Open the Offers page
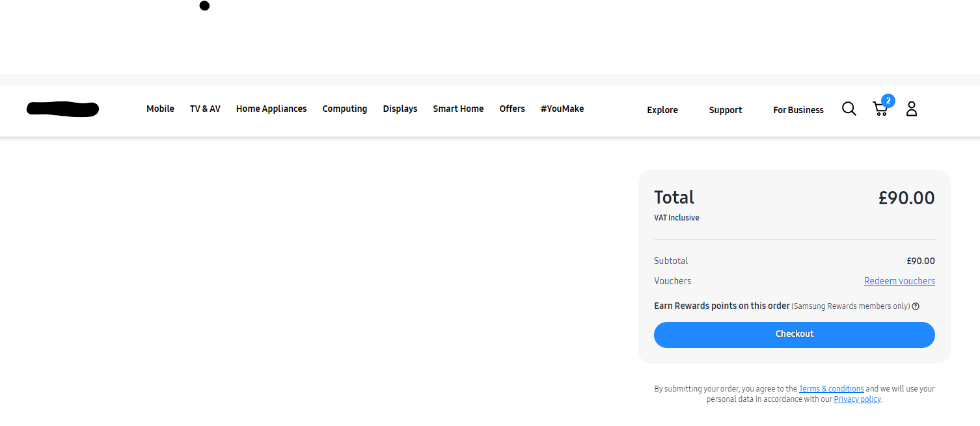 (x=512, y=109)
